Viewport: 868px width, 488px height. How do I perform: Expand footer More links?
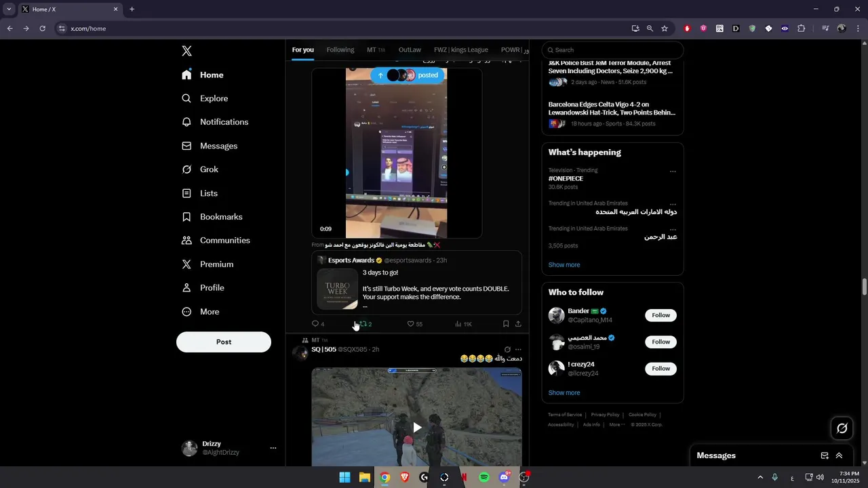(616, 425)
